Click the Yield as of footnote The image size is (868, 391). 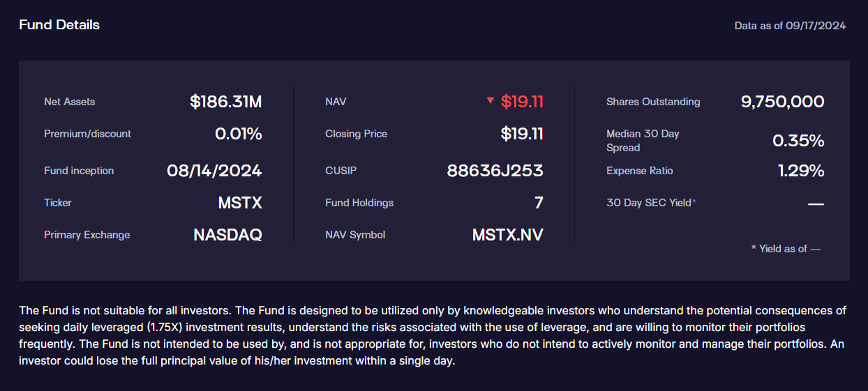(786, 249)
